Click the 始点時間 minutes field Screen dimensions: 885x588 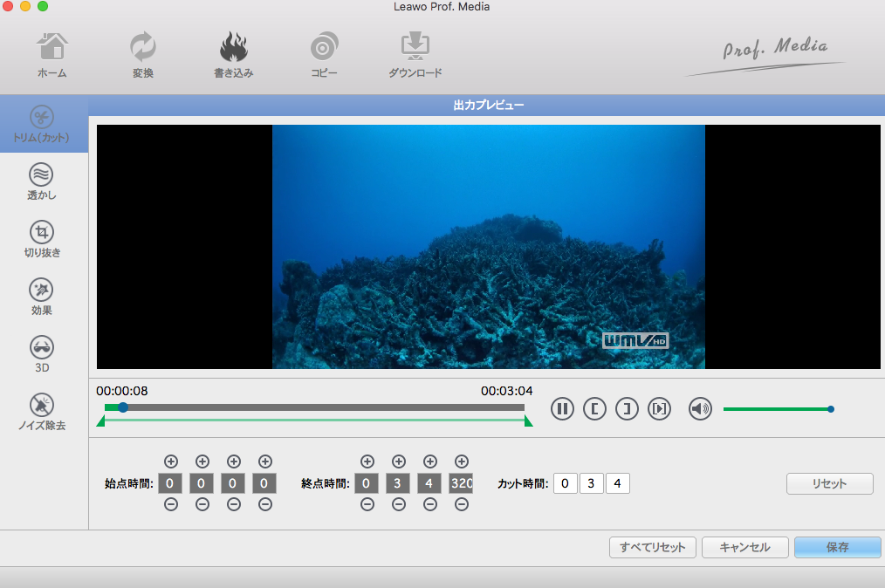click(202, 483)
